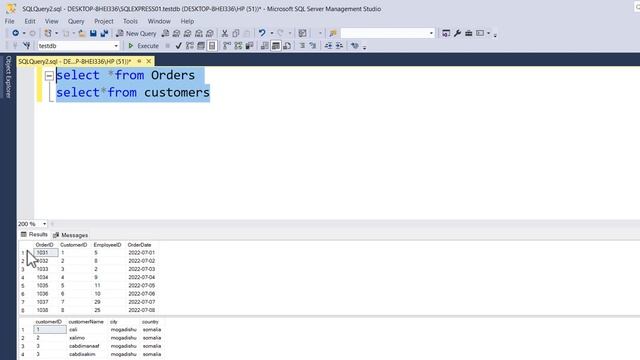Click the Find in Files icon

333,33
